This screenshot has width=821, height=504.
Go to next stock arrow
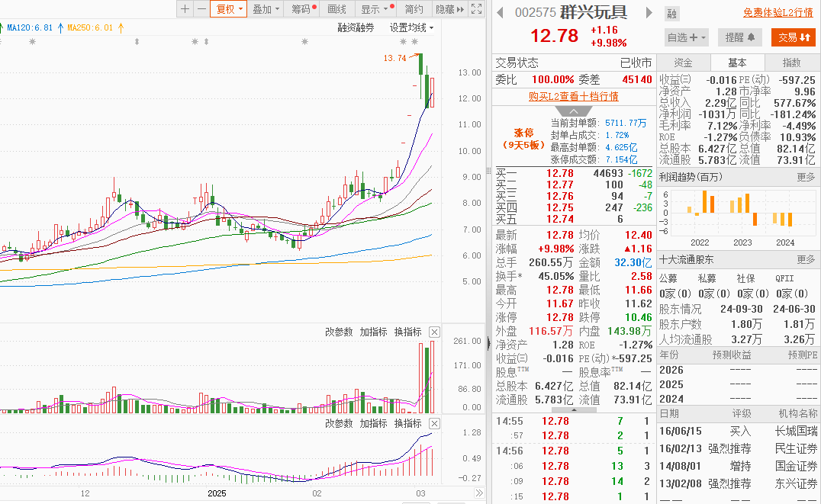(649, 12)
